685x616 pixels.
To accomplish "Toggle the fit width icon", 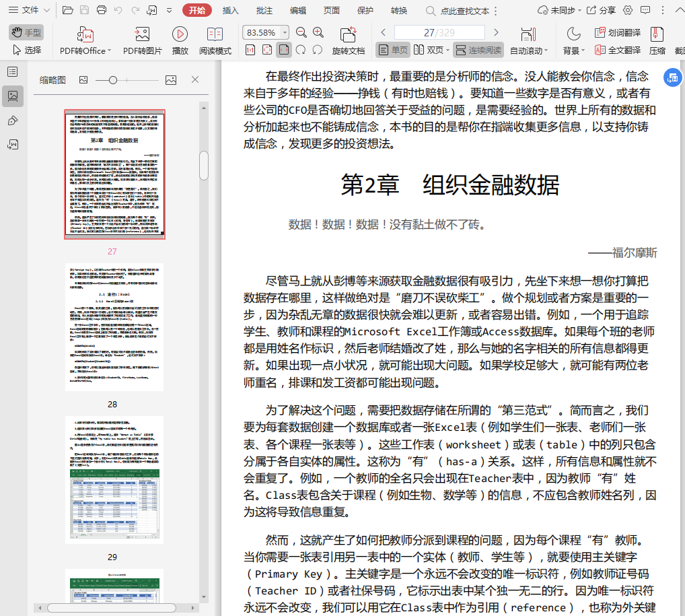I will click(x=284, y=50).
